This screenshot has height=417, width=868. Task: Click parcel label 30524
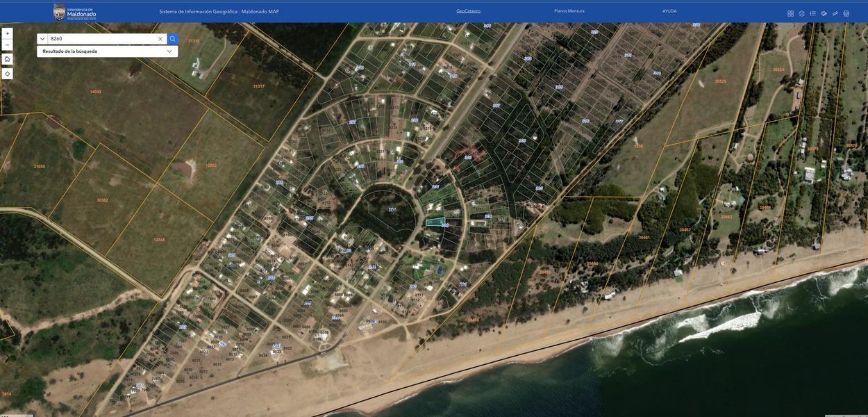pyautogui.click(x=778, y=69)
